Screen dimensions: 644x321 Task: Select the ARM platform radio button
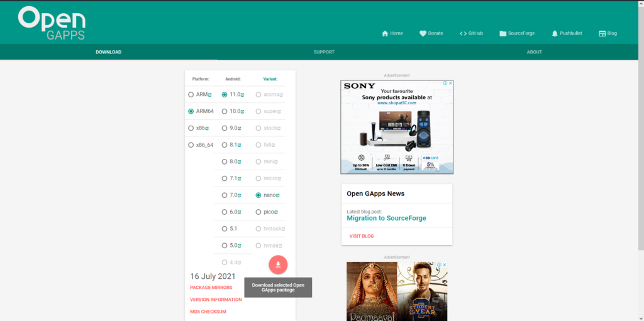pyautogui.click(x=191, y=94)
